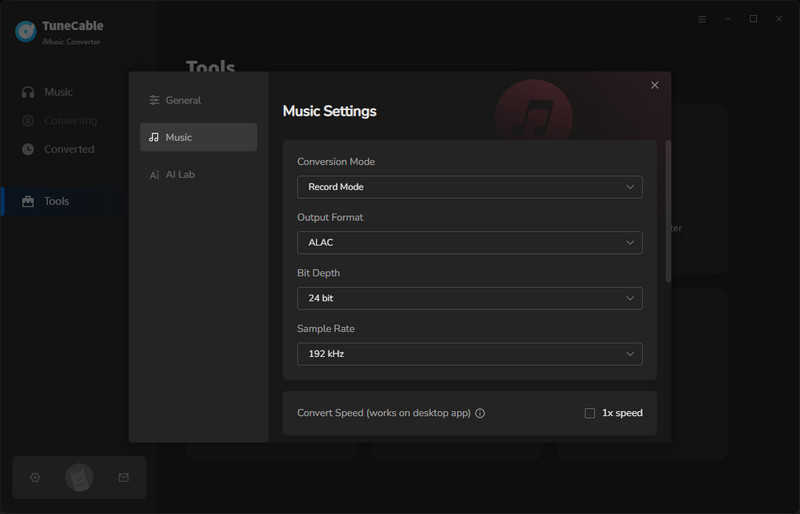Select the Music settings tab

click(198, 137)
